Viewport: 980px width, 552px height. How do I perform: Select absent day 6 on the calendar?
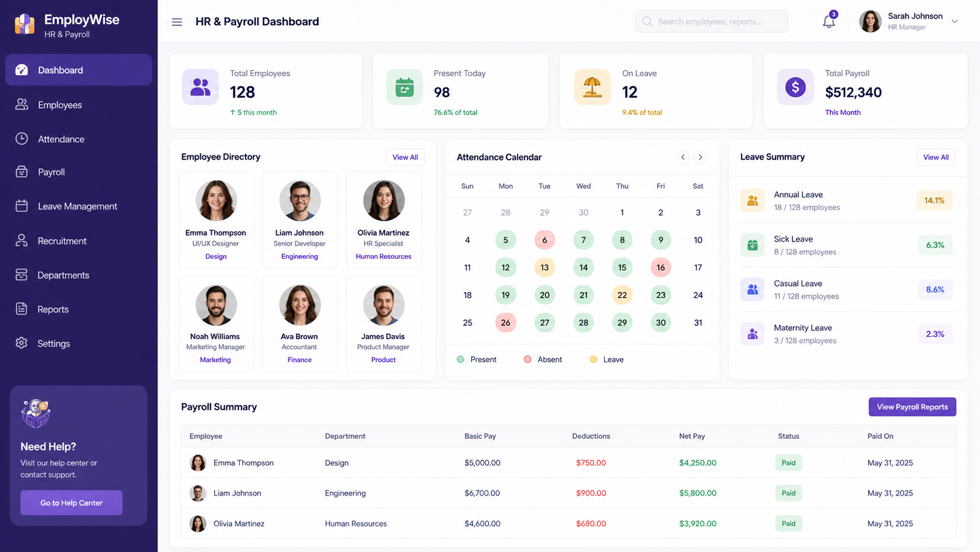545,240
